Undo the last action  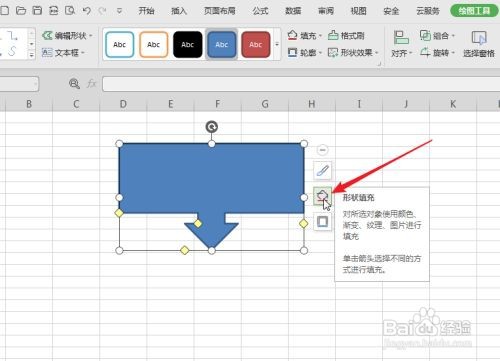pyautogui.click(x=87, y=11)
